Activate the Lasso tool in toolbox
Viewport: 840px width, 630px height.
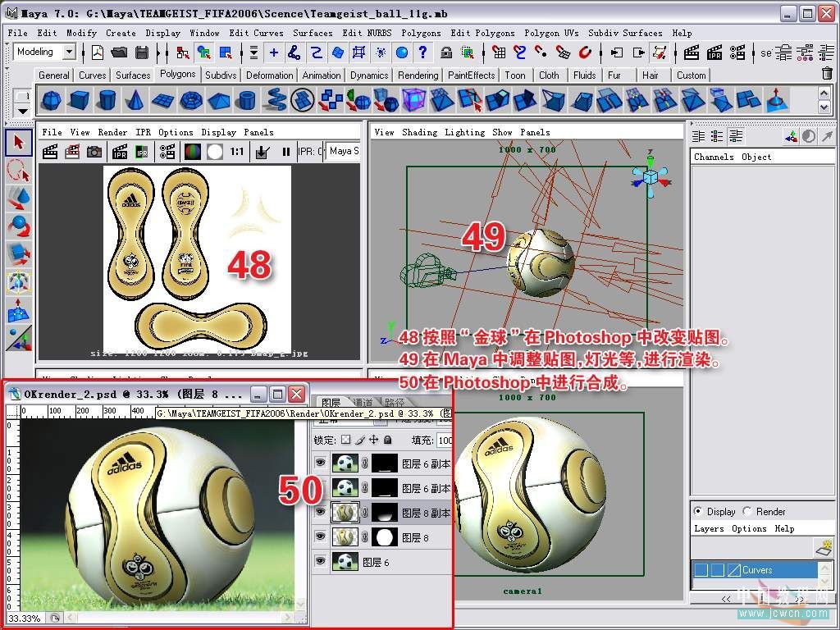pos(19,171)
